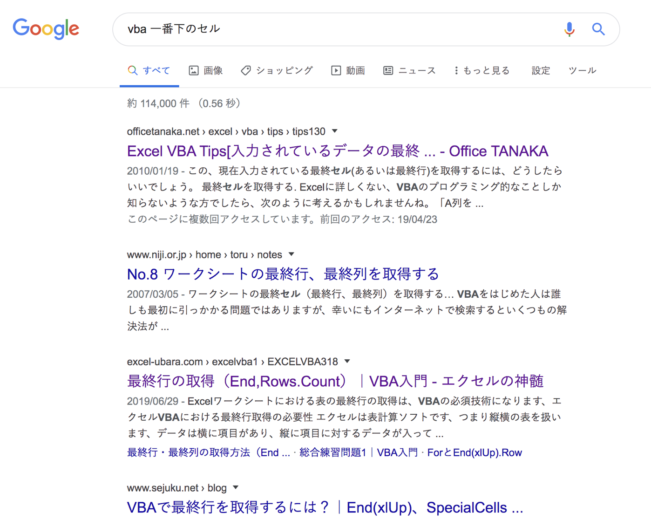This screenshot has width=651, height=520.
Task: Switch to the 画像 tab
Action: click(206, 71)
